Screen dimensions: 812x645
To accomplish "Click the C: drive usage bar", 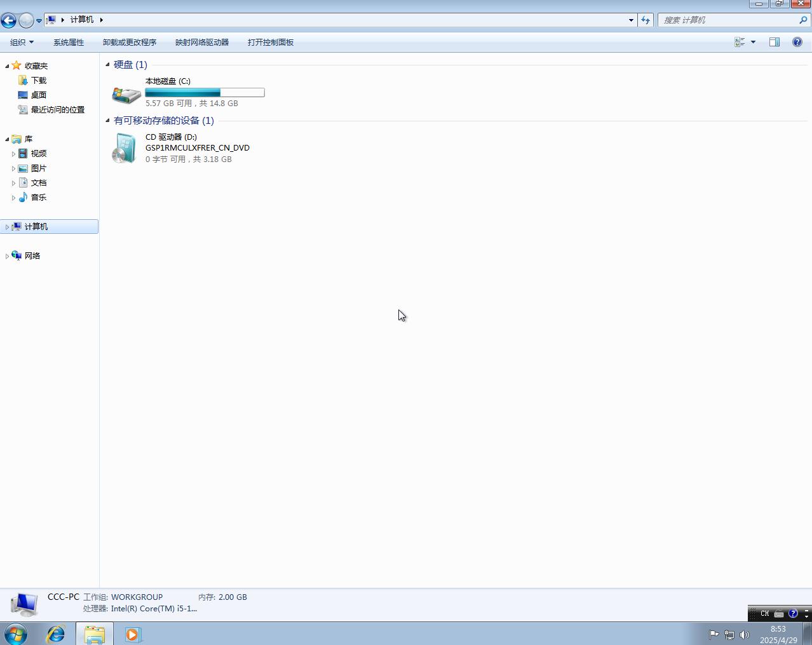I will click(x=205, y=93).
